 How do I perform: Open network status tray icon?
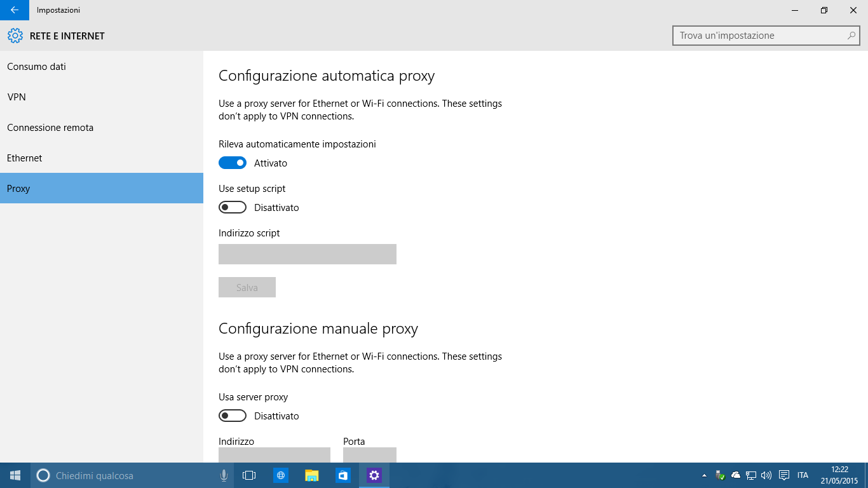click(x=751, y=475)
